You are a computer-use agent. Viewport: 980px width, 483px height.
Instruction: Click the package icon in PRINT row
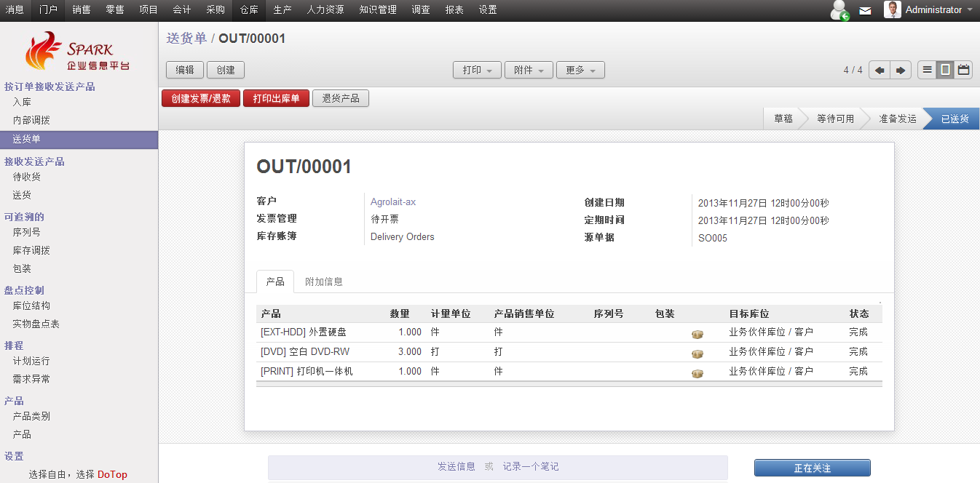(x=697, y=373)
